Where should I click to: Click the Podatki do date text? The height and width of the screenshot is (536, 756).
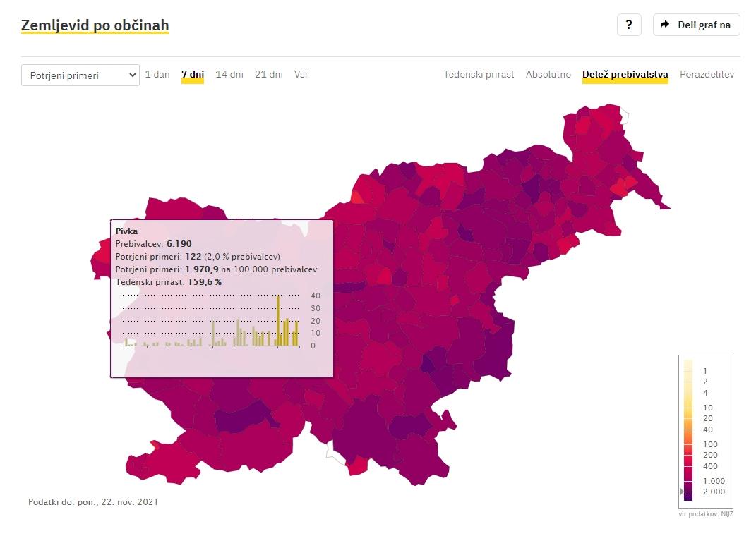tap(93, 502)
